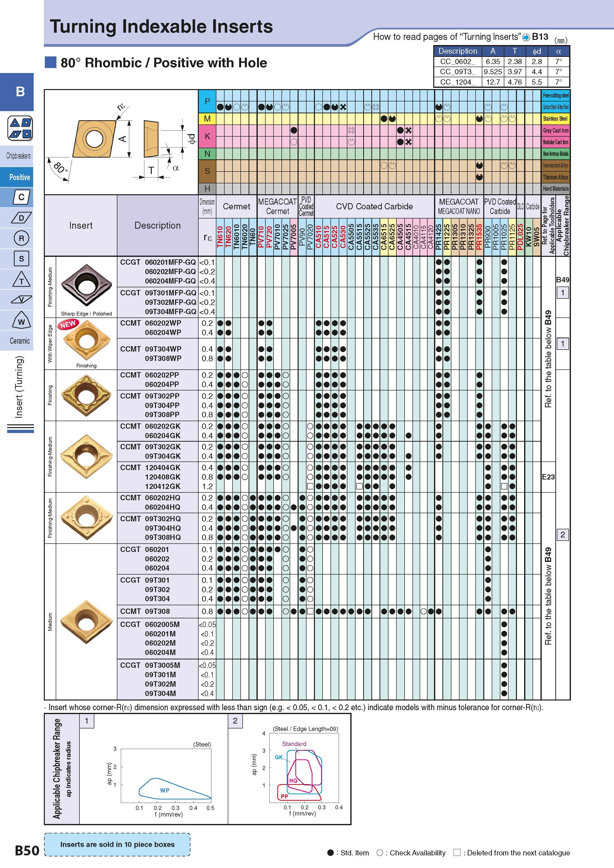This screenshot has width=614, height=868.
Task: Select the S square shape icon
Action: pos(21,259)
